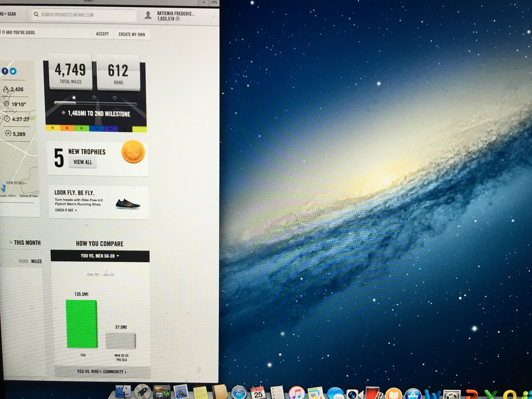Click Create My Own button

point(132,34)
